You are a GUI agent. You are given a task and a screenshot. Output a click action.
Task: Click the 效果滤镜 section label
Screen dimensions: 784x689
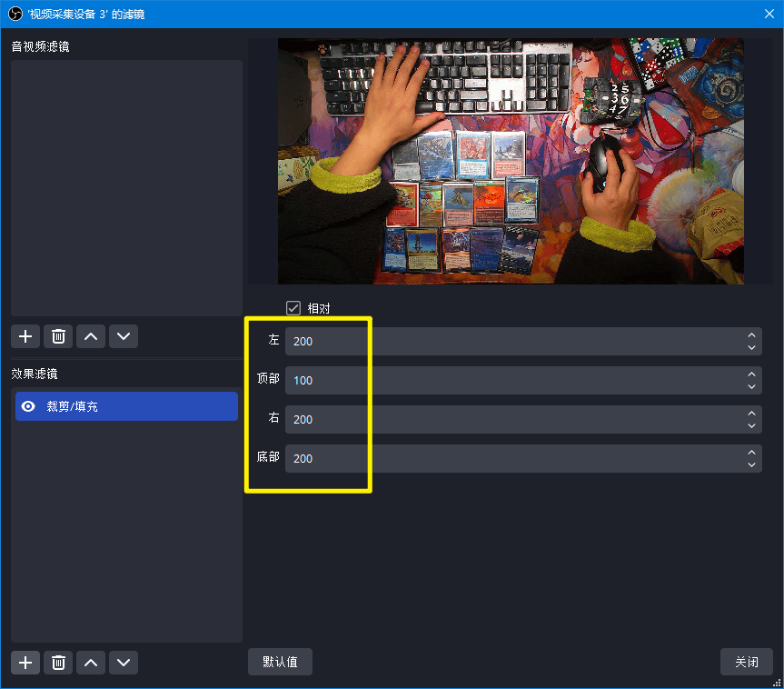(35, 374)
